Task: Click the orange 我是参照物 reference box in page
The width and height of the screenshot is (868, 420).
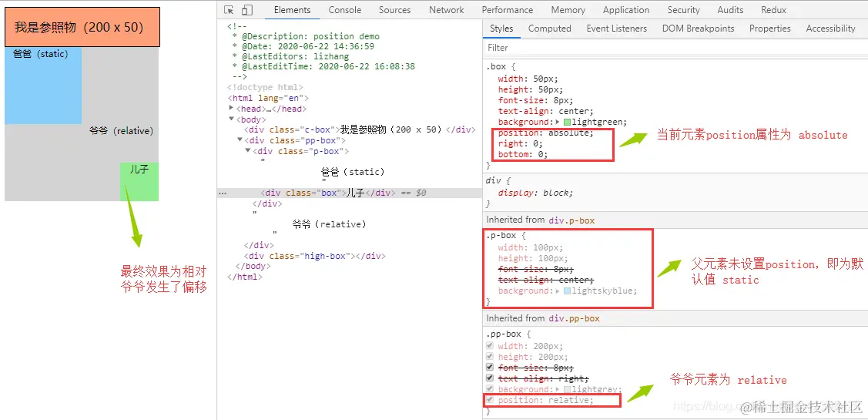Action: [x=82, y=27]
